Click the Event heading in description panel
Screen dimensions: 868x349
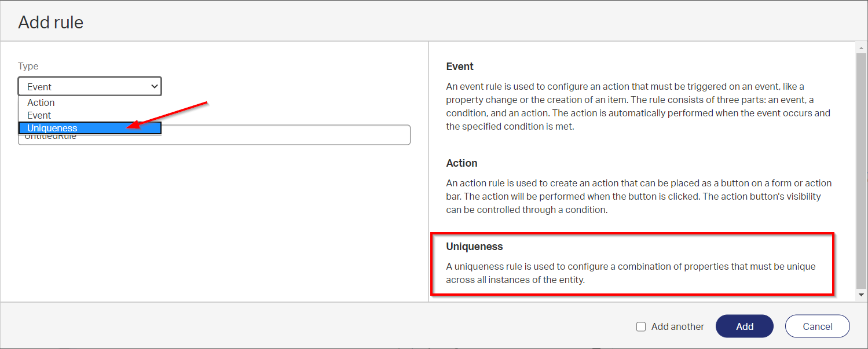[x=460, y=67]
